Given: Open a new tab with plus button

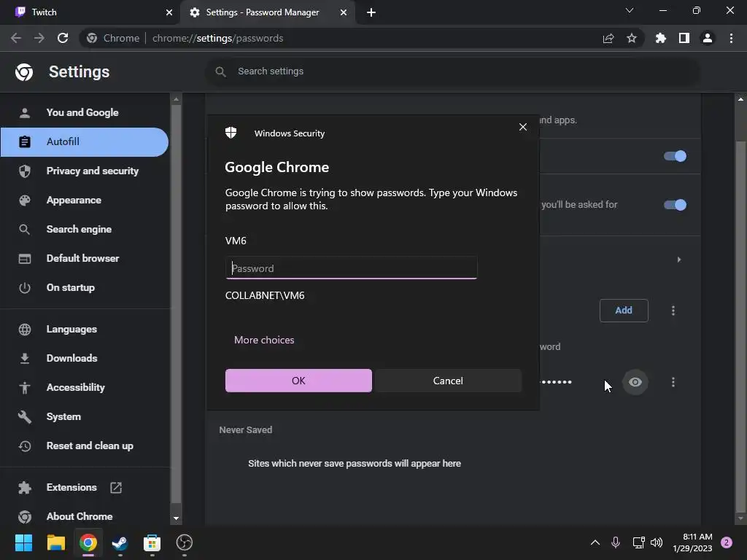Looking at the screenshot, I should click(371, 12).
